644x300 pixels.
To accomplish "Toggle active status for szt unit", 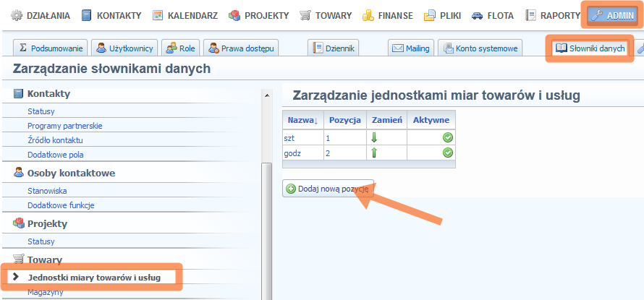I will tap(448, 137).
